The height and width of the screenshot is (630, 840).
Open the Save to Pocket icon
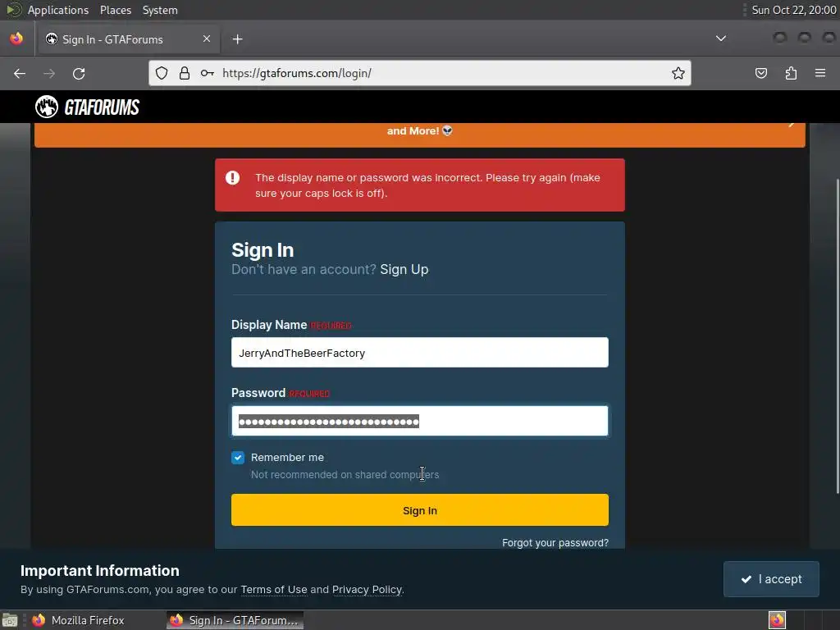point(760,73)
